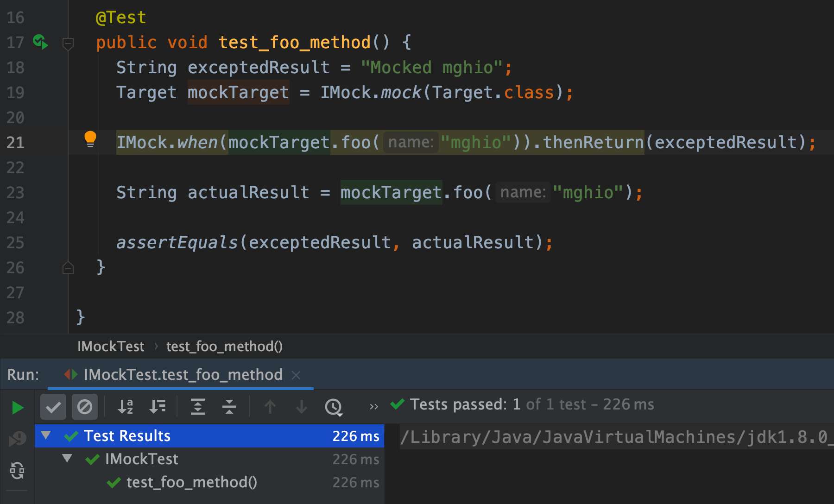834x504 pixels.
Task: Sort test results alphabetically
Action: pyautogui.click(x=125, y=407)
